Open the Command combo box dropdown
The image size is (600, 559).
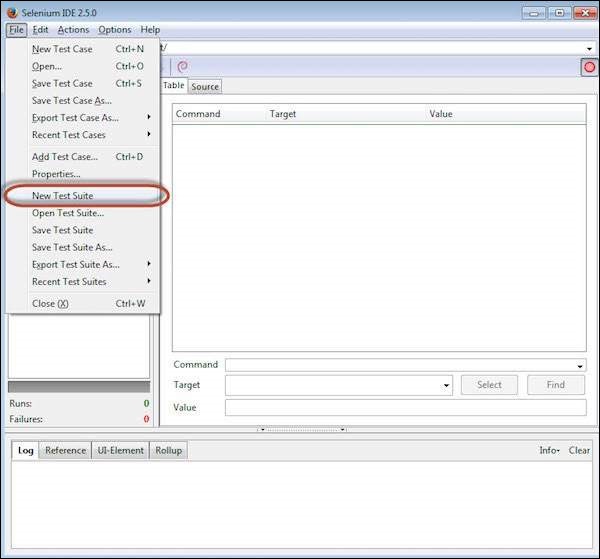click(580, 366)
